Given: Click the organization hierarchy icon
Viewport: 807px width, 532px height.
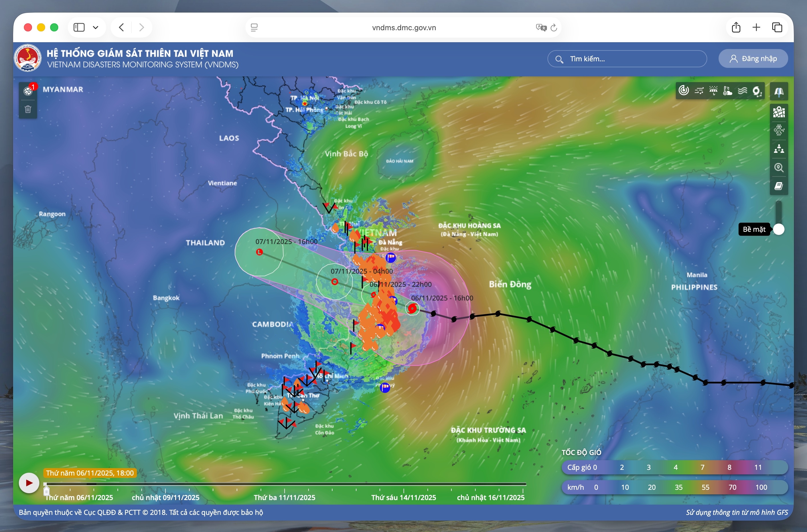Looking at the screenshot, I should [779, 149].
